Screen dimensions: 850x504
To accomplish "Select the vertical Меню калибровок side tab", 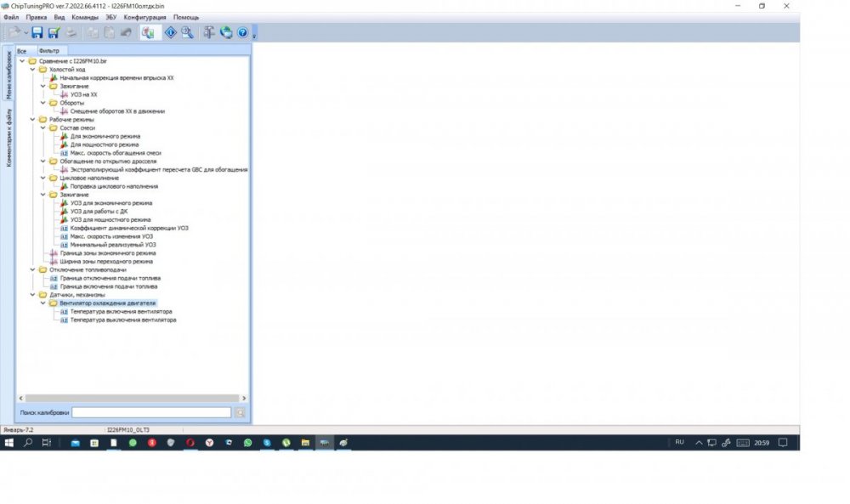I will [x=8, y=74].
